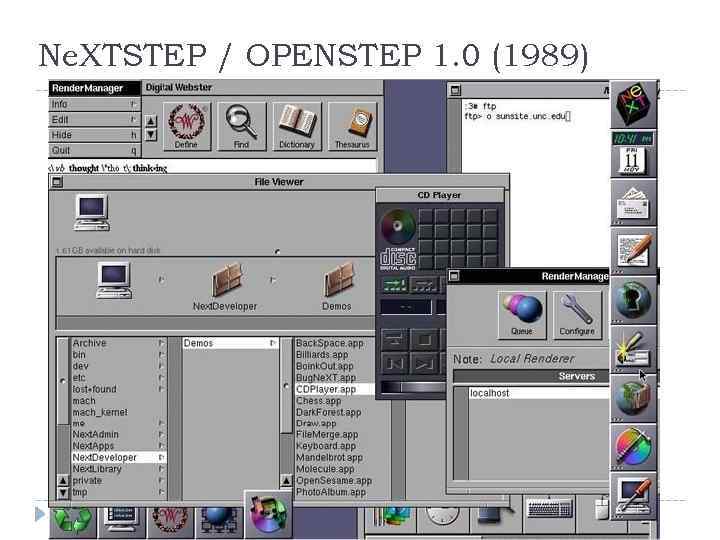Screen dimensions: 720x540
Task: Open the Dictionary book icon
Action: click(297, 126)
